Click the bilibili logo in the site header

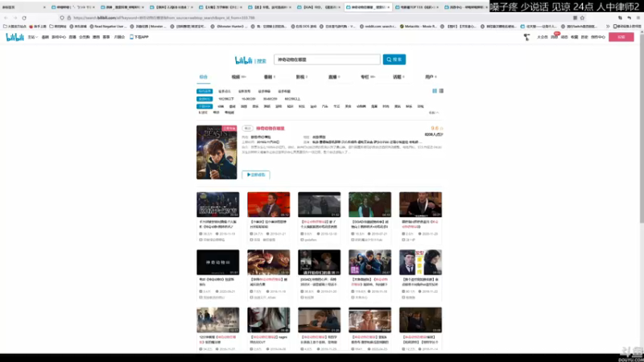pyautogui.click(x=14, y=37)
